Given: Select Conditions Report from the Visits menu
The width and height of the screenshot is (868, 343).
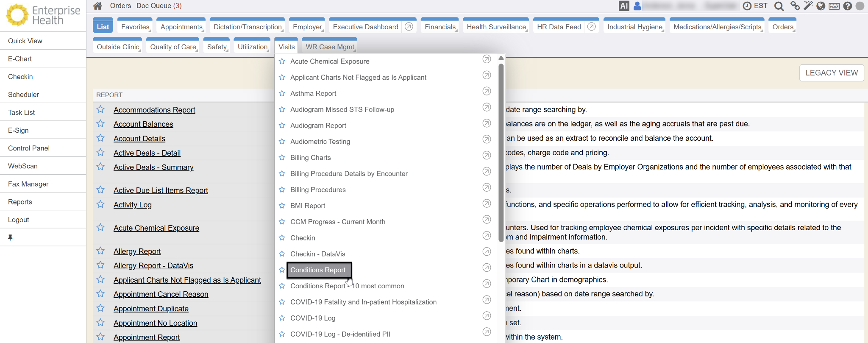Looking at the screenshot, I should pos(318,270).
